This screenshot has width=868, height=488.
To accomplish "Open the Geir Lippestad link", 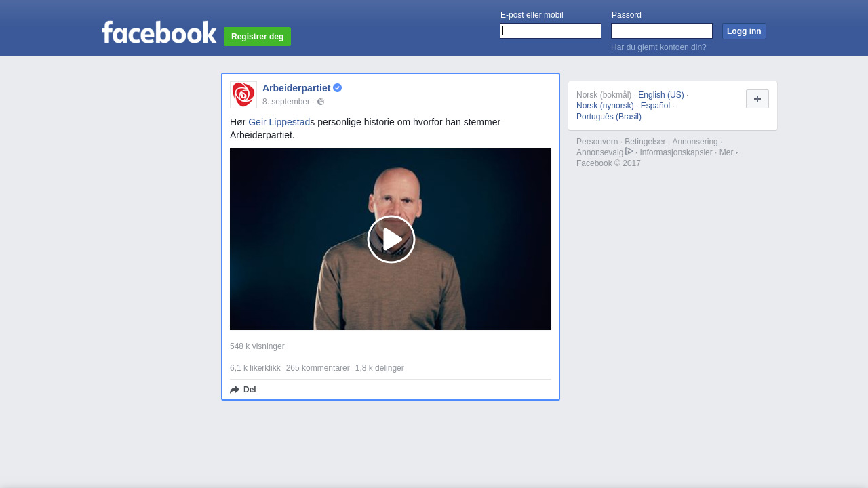I will click(279, 122).
